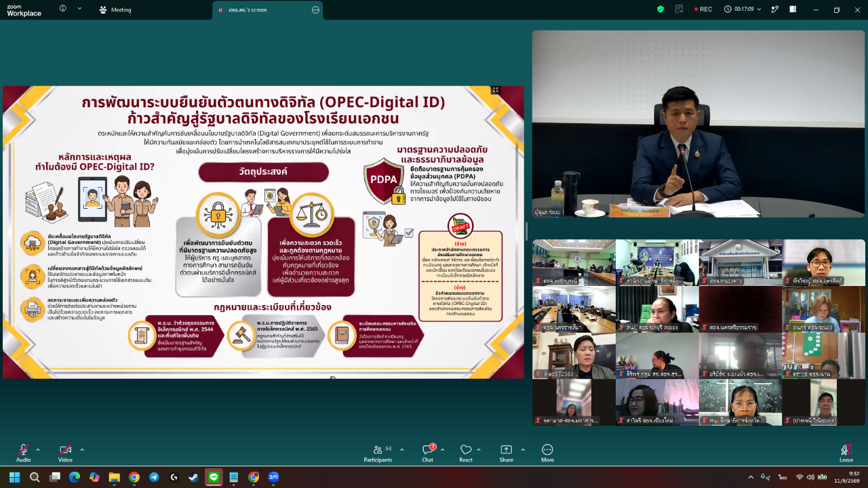Switch to the Meeting tab
This screenshot has height=488, width=868.
click(115, 9)
